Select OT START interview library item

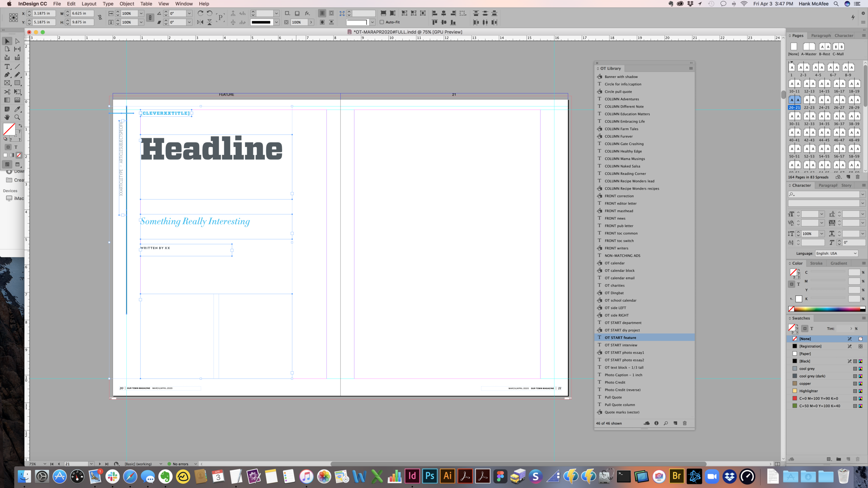point(621,345)
